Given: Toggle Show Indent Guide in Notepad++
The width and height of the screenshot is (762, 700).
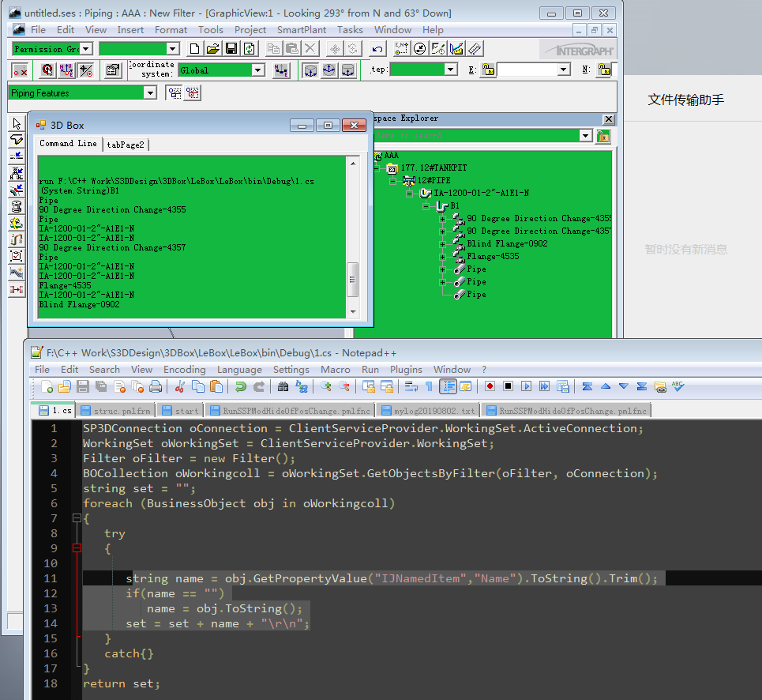Looking at the screenshot, I should tap(448, 386).
